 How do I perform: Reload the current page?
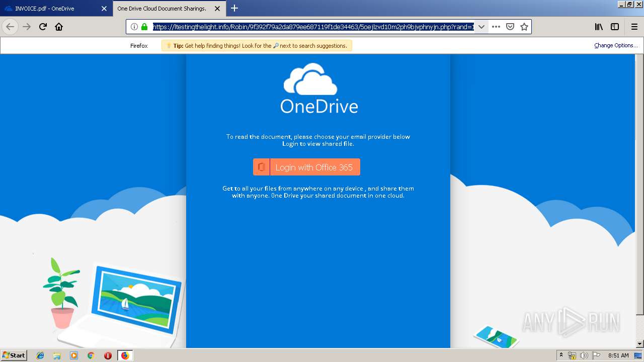pyautogui.click(x=43, y=27)
